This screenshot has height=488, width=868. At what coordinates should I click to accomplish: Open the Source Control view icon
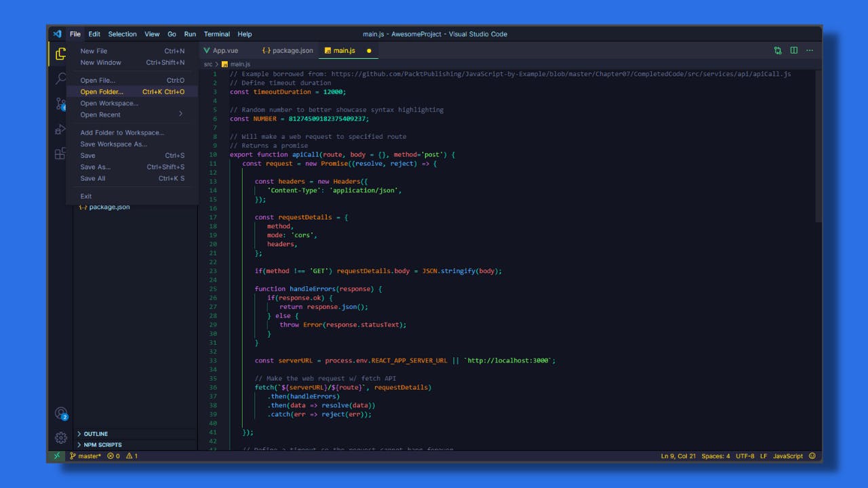click(60, 104)
